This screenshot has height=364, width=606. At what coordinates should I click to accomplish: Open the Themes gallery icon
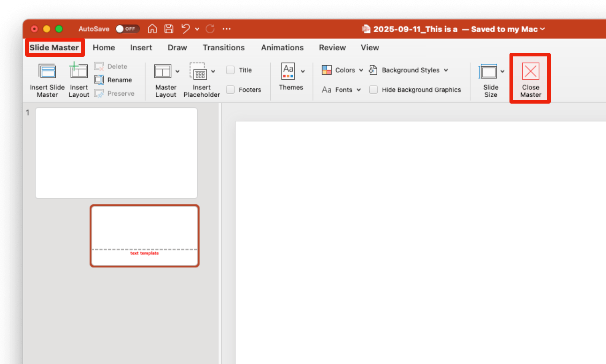click(x=288, y=71)
